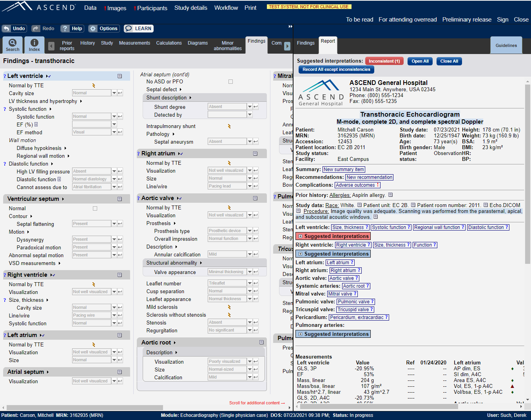
Task: Open the Shunt degree dropdown
Action: click(250, 107)
